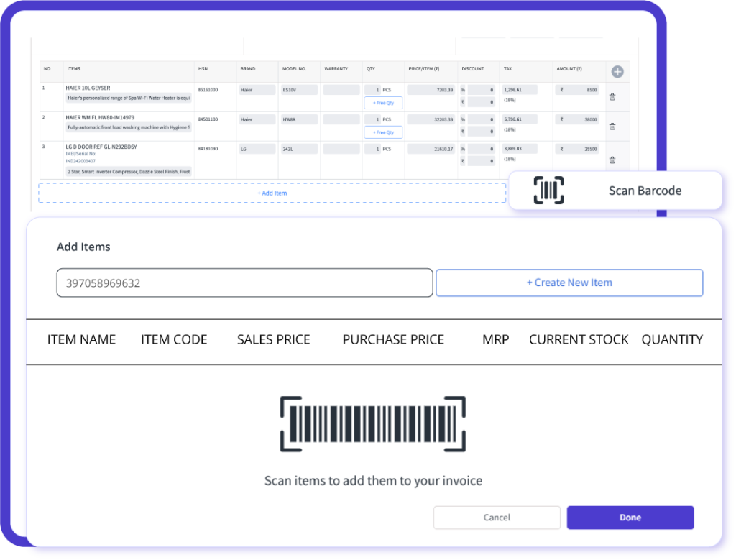736x560 pixels.
Task: Delete the HAIER 10L GEYSER row via trash icon
Action: 612,96
